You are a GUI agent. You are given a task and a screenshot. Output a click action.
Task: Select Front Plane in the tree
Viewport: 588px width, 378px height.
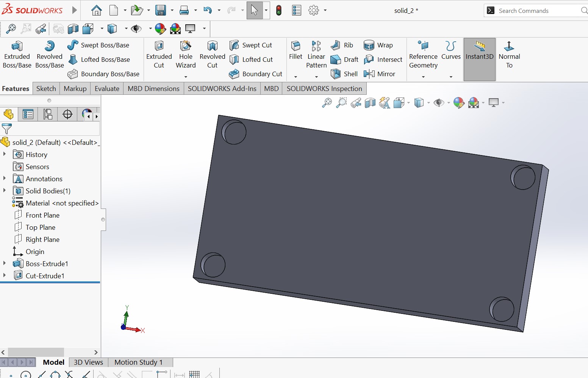(37, 215)
